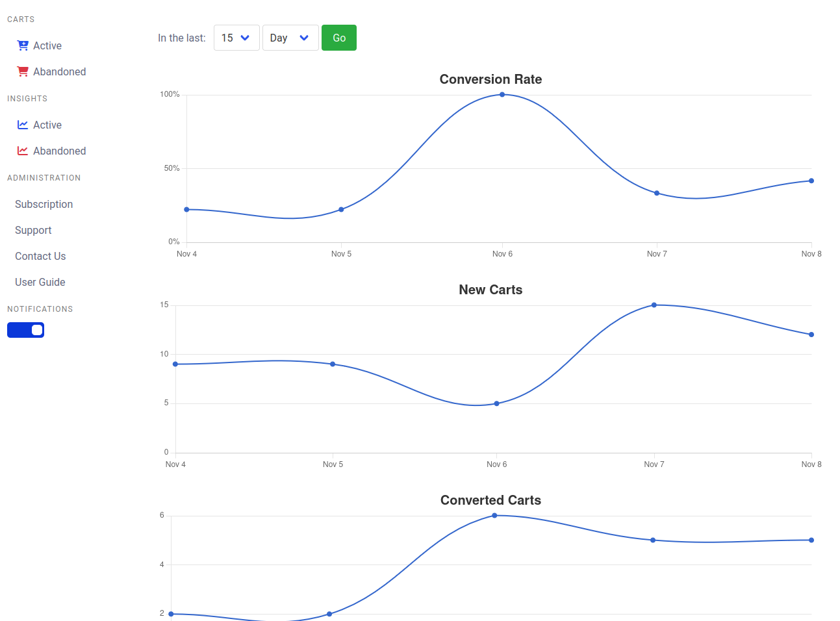Click the Nov 7 data point on New Carts
840x621 pixels.
coord(654,305)
